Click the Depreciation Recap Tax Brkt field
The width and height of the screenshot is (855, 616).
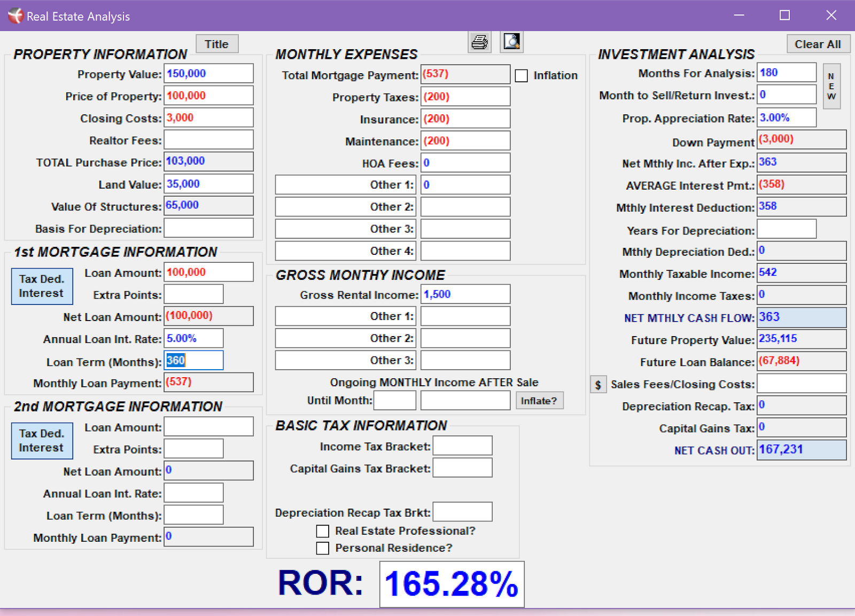(x=463, y=512)
